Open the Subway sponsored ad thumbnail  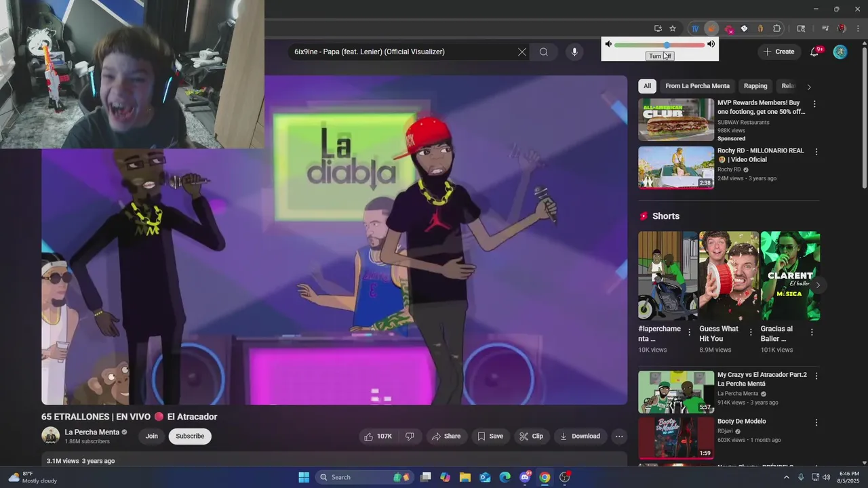pos(676,120)
